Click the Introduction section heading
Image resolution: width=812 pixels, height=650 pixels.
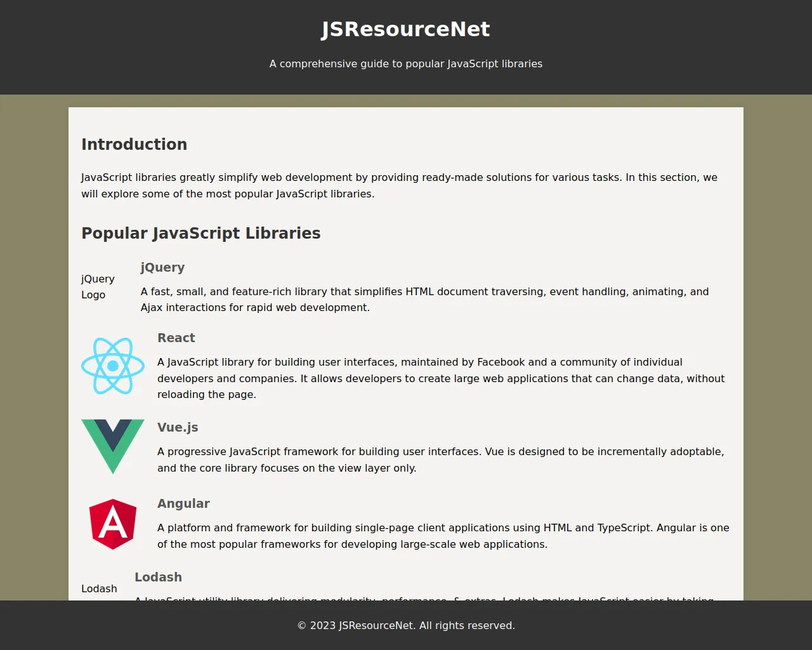[x=134, y=144]
